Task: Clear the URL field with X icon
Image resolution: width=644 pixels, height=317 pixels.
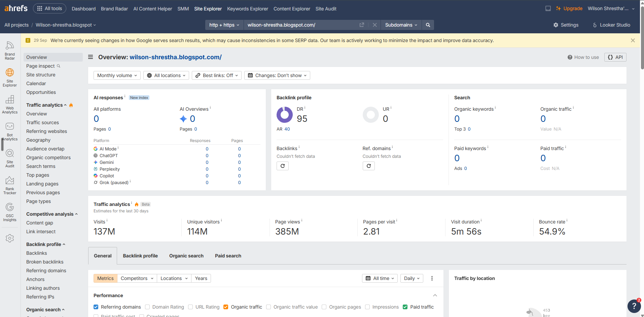Action: [x=374, y=25]
